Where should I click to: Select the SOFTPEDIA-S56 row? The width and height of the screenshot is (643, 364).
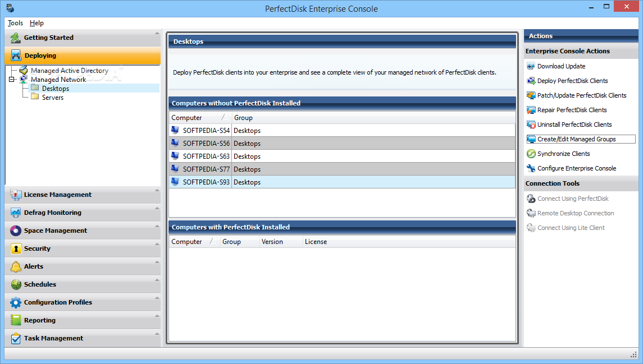(342, 144)
